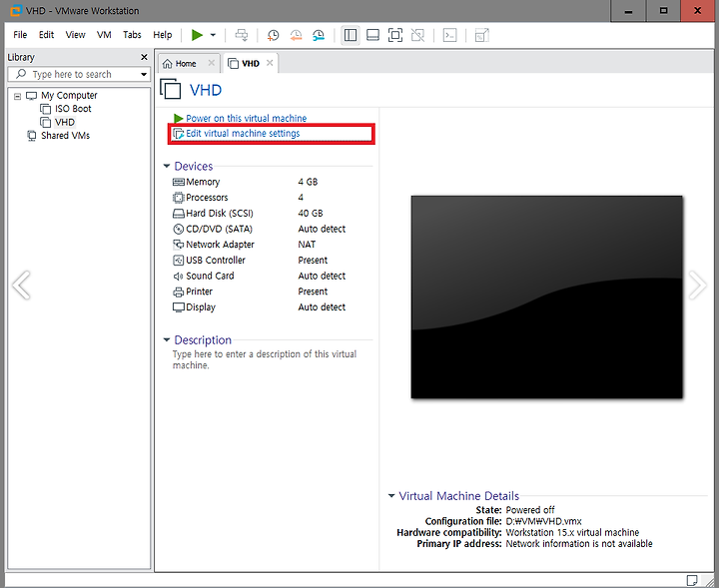The image size is (719, 588).
Task: Click Power on this virtual machine
Action: point(246,118)
